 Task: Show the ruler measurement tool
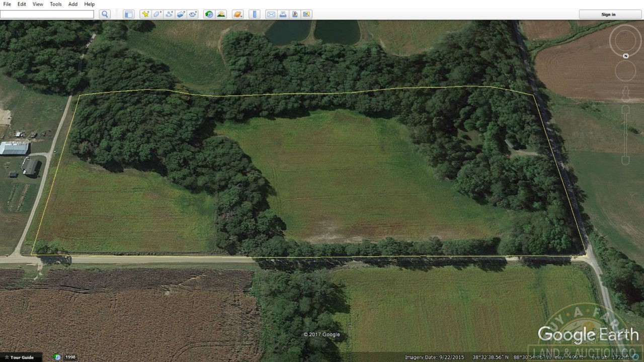(x=255, y=14)
